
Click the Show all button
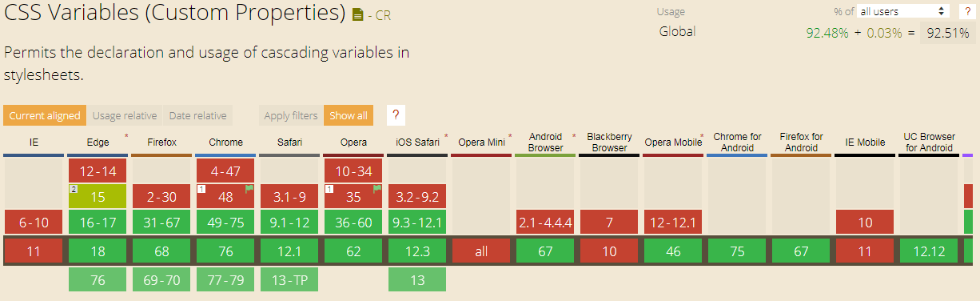click(x=349, y=115)
